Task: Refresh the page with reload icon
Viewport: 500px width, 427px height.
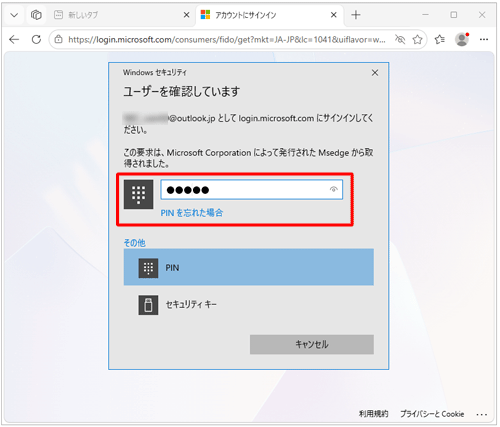Action: tap(36, 40)
